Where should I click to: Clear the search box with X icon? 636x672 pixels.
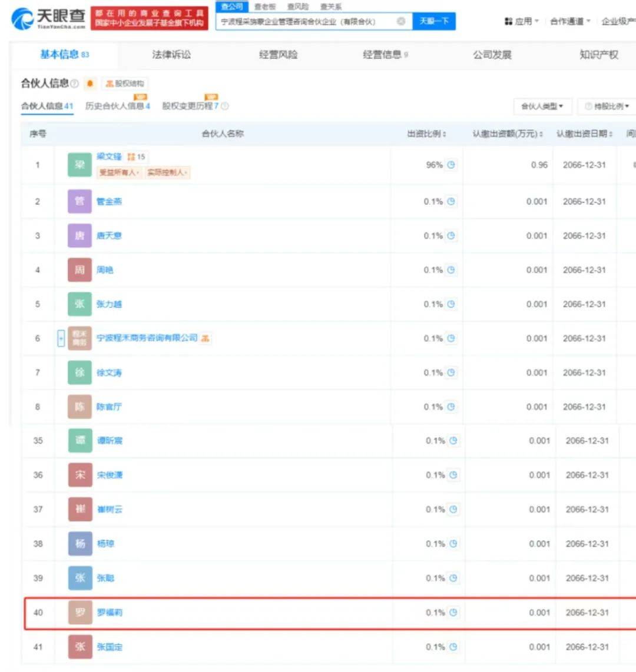[x=401, y=21]
